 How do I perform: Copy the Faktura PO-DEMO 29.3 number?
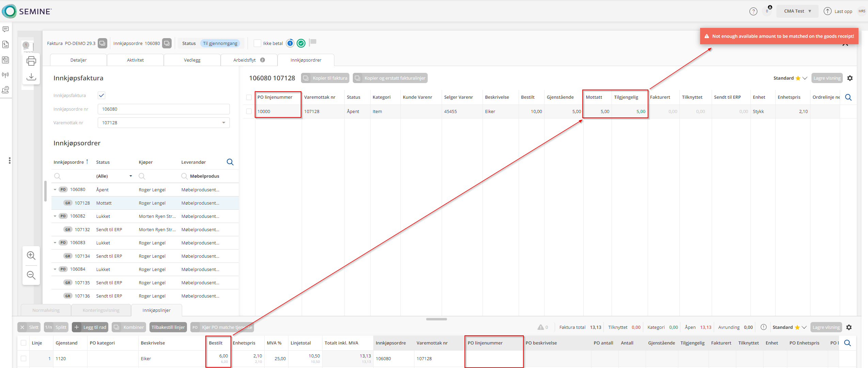pos(102,43)
